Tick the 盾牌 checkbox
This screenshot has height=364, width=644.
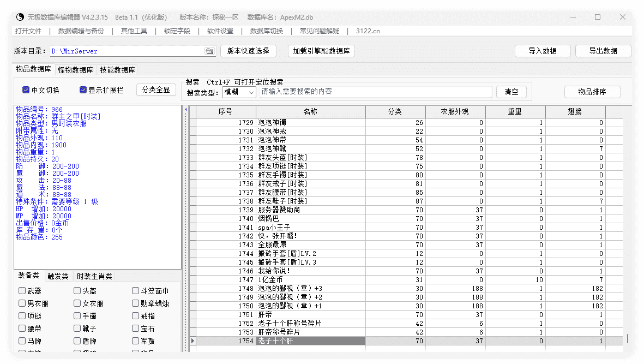click(x=77, y=341)
